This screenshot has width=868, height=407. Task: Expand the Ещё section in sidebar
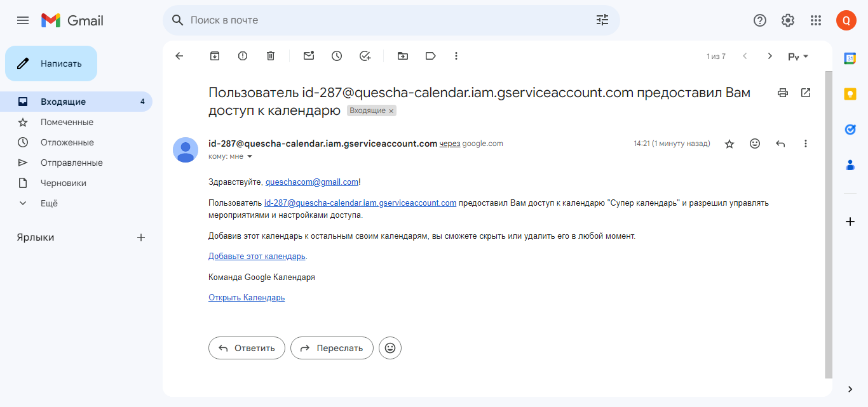coord(49,203)
